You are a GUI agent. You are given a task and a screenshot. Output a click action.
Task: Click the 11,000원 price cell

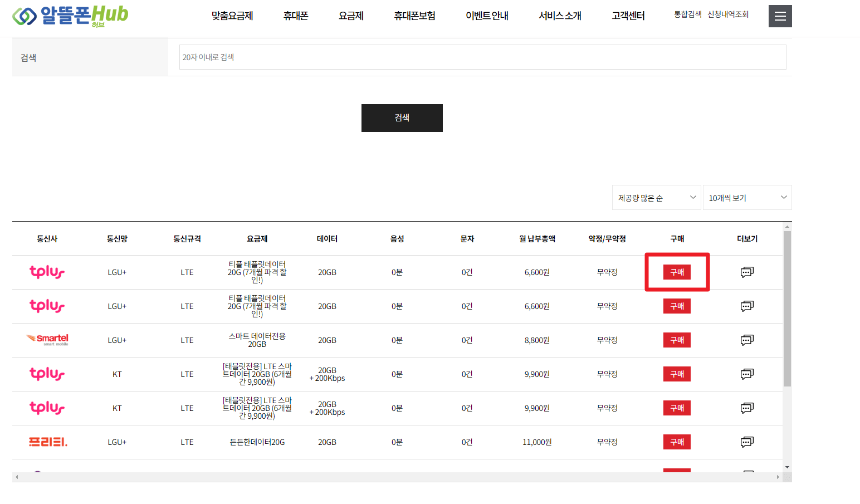click(537, 442)
